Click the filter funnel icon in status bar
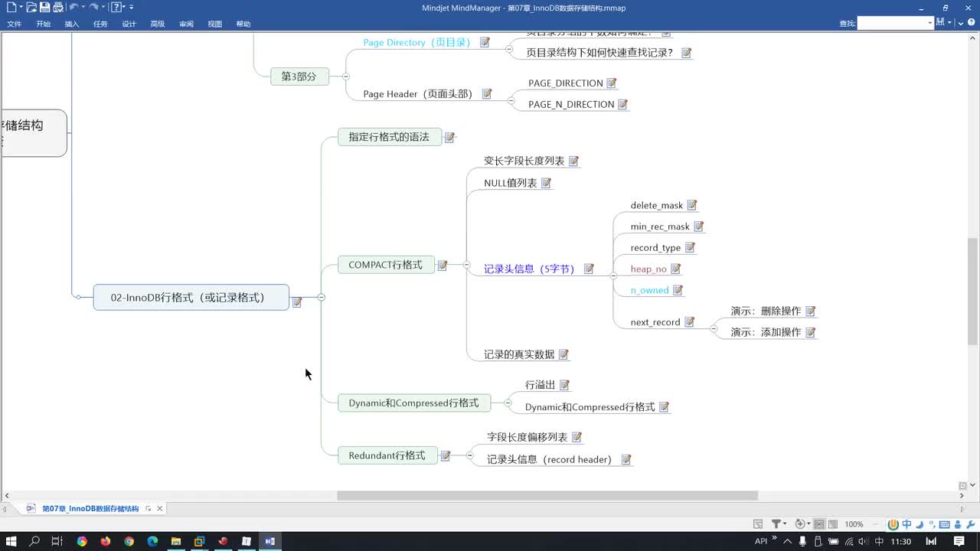This screenshot has height=551, width=980. coord(776,523)
